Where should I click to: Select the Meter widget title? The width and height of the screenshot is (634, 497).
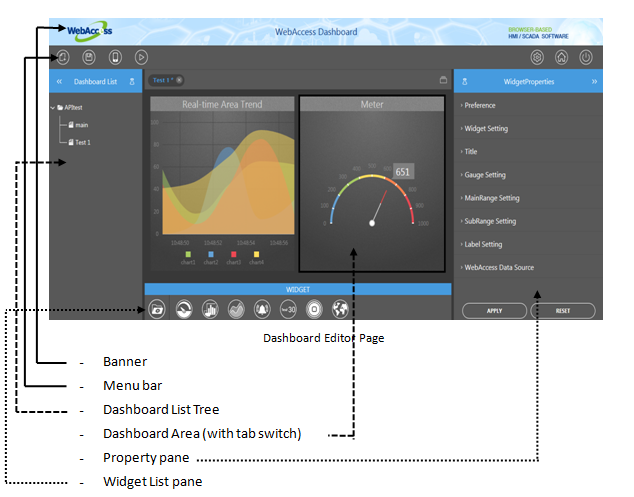[x=372, y=104]
